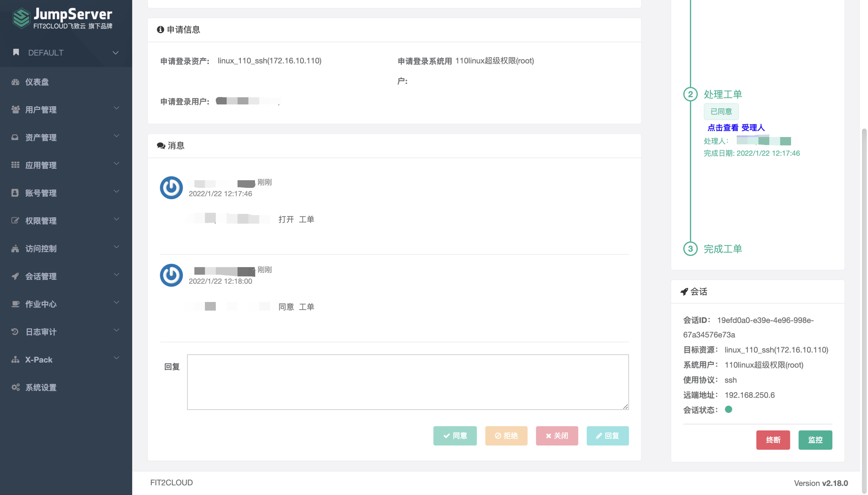Image resolution: width=868 pixels, height=495 pixels.
Task: Click the red 终断 button
Action: tap(773, 440)
